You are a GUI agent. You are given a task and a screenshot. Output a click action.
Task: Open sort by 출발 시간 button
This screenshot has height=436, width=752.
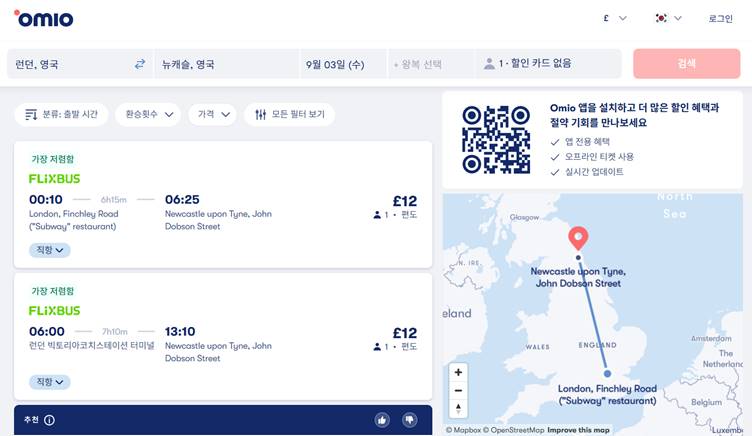(61, 114)
